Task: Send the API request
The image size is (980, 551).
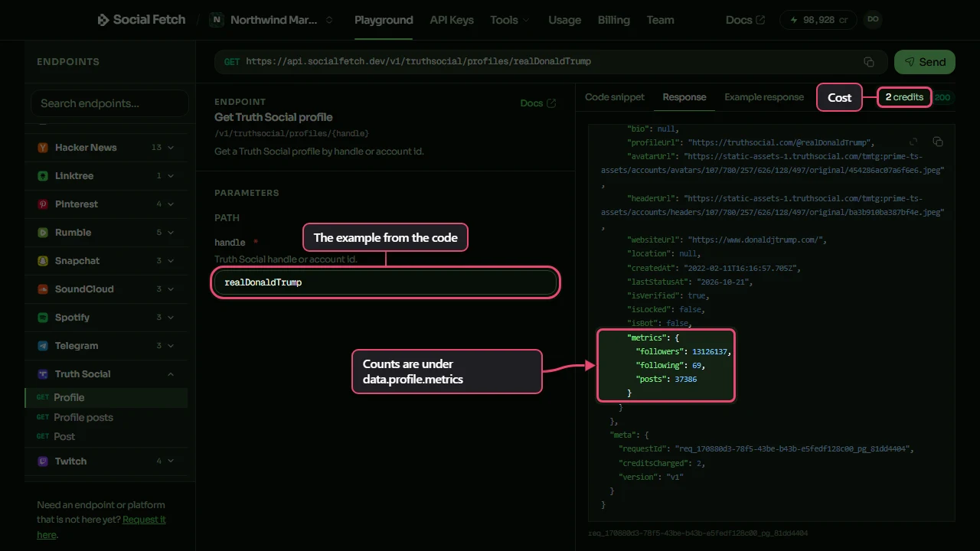Action: 925,62
